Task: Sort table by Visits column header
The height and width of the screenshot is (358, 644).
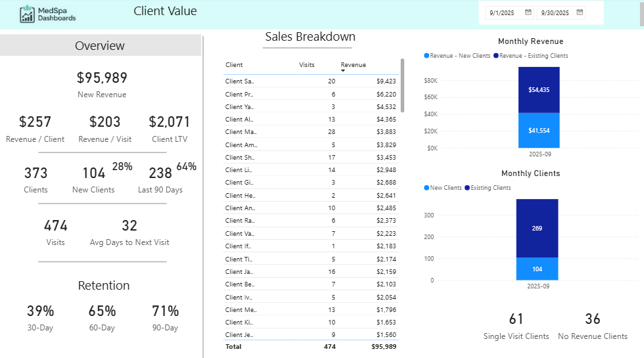Action: coord(307,65)
